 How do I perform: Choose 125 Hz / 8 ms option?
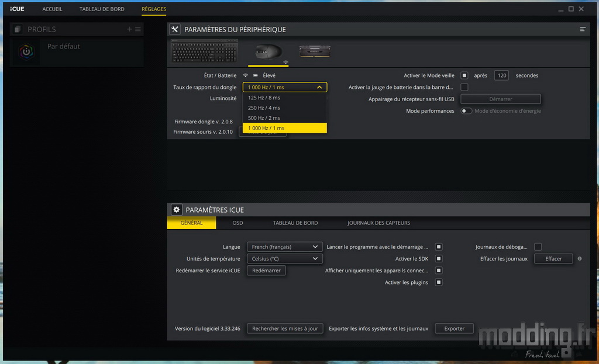(285, 98)
